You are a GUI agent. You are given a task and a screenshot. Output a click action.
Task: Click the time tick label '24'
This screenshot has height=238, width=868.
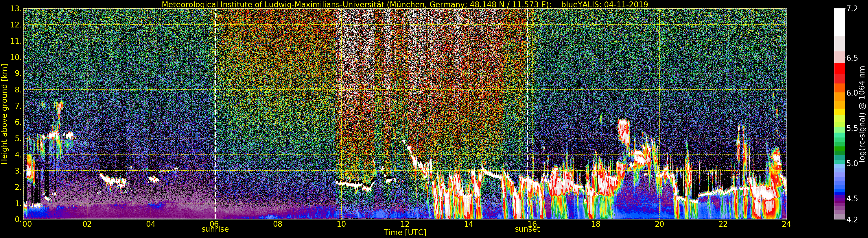[786, 224]
